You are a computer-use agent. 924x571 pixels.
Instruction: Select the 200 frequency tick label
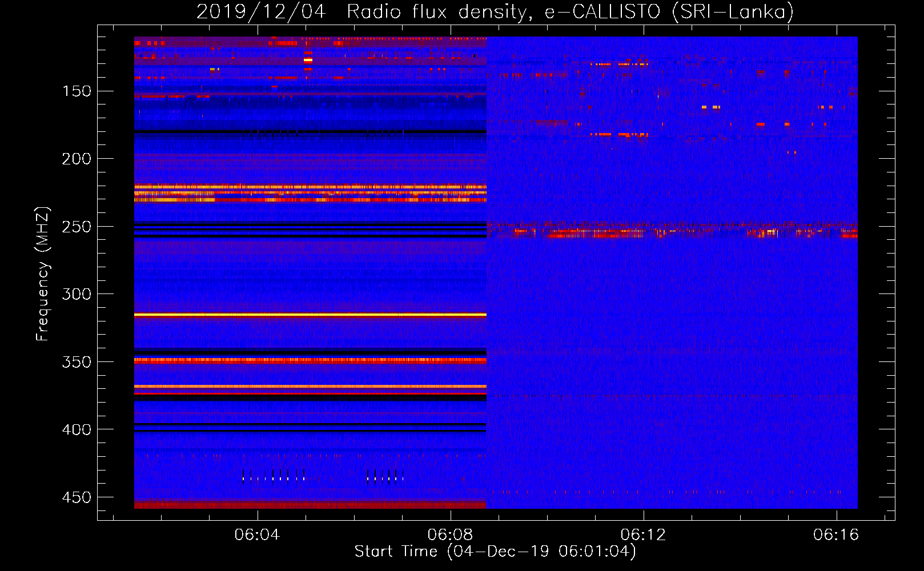(x=77, y=159)
